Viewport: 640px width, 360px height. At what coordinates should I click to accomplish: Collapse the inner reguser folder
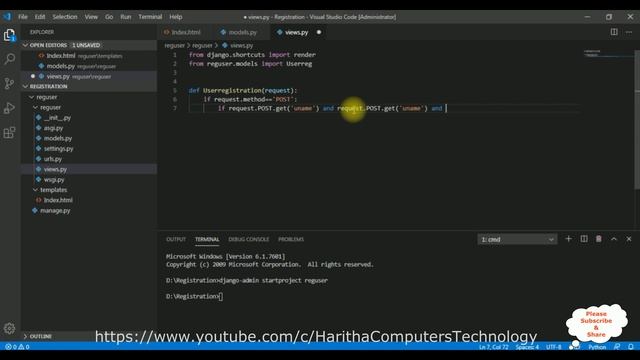point(36,107)
